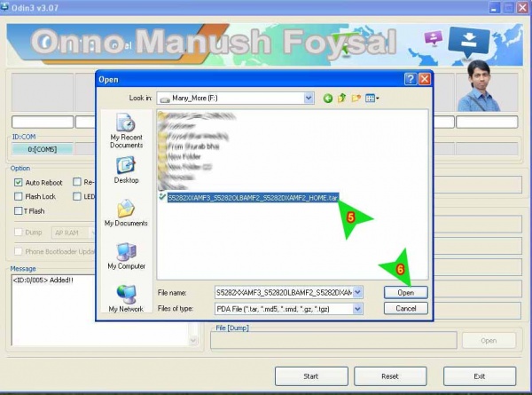The height and width of the screenshot is (395, 532).
Task: Toggle the disabled Dump checkbox
Action: pos(19,233)
